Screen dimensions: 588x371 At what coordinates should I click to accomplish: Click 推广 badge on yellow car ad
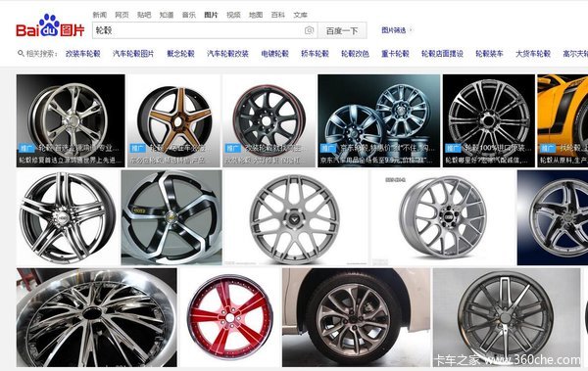pyautogui.click(x=548, y=149)
